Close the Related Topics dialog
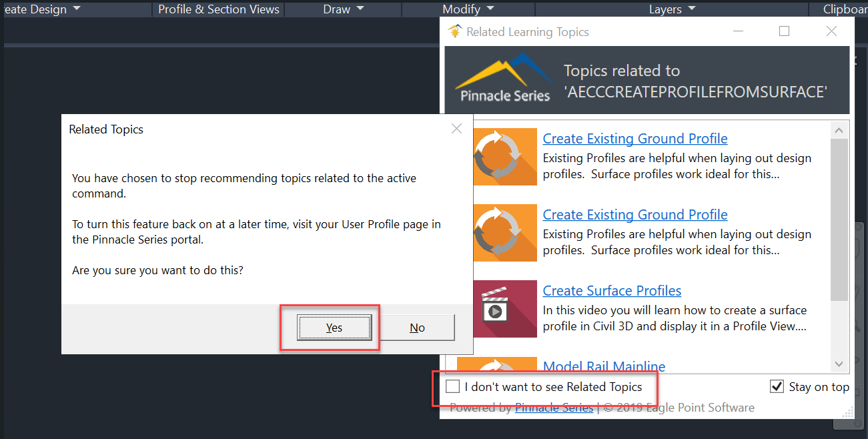Image resolution: width=868 pixels, height=439 pixels. click(456, 129)
